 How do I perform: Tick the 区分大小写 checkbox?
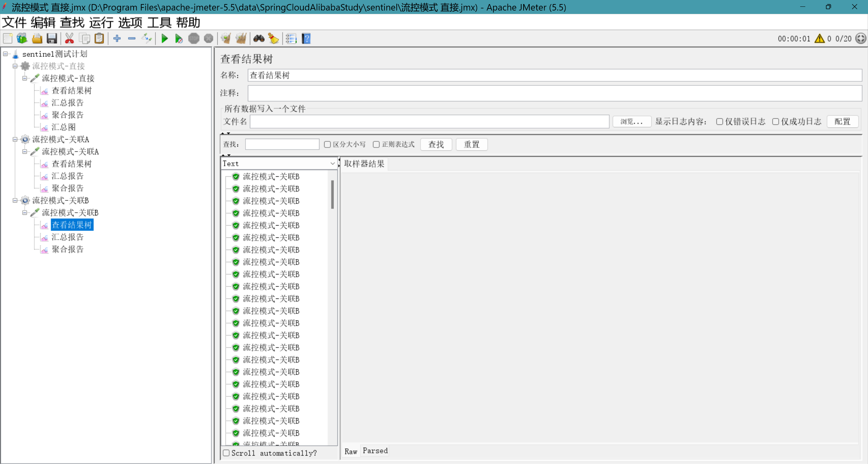[x=327, y=144]
